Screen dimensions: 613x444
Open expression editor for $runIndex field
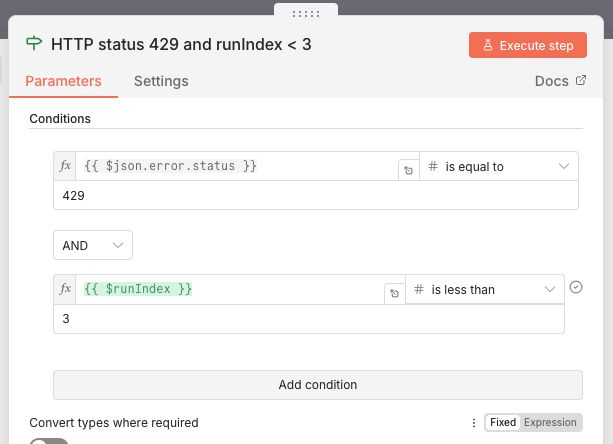pyautogui.click(x=394, y=294)
